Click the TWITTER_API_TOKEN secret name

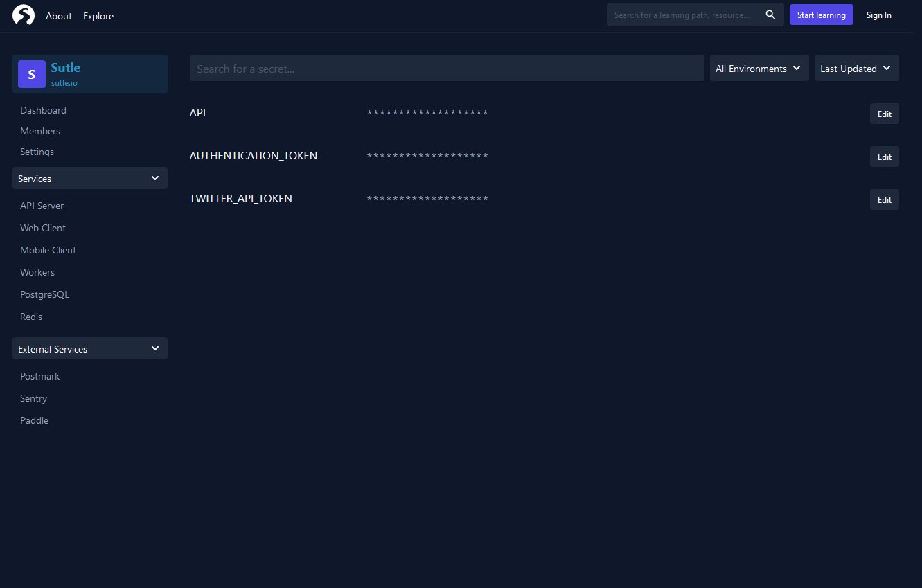[x=241, y=198]
